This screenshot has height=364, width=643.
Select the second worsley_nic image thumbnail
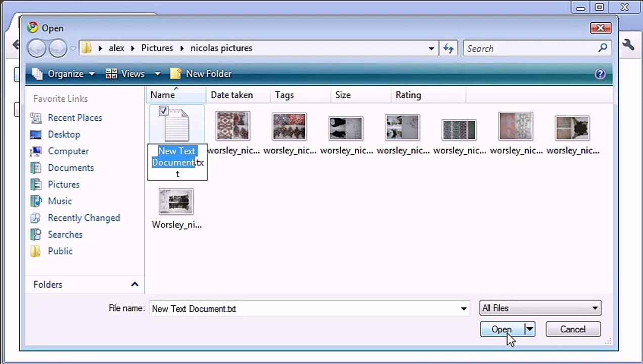[x=289, y=126]
